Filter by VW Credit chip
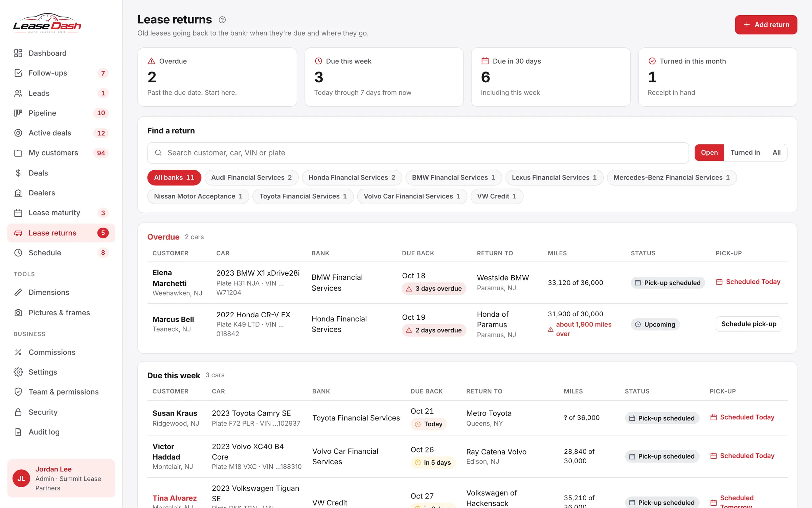 point(497,196)
